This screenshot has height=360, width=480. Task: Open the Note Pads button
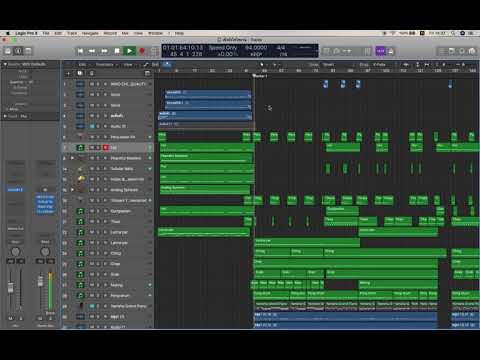pyautogui.click(x=452, y=51)
